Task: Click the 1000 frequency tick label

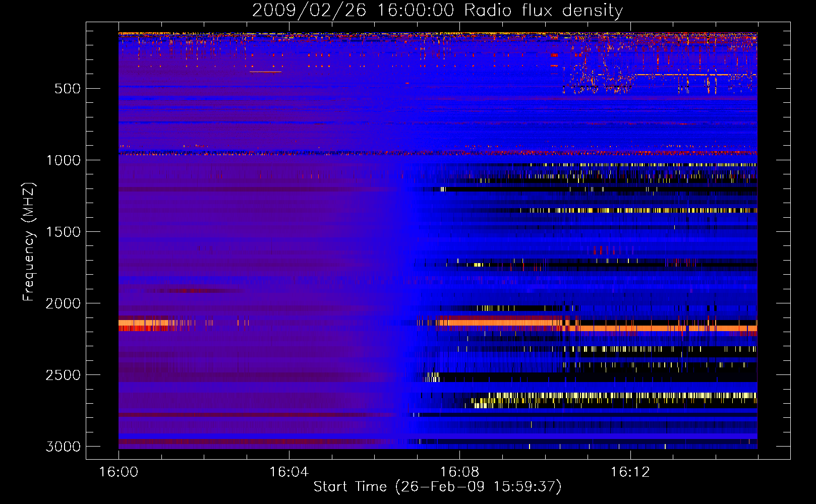Action: click(x=63, y=160)
